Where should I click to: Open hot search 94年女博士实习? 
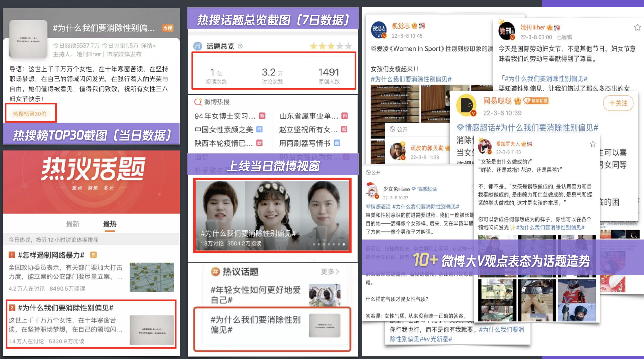coord(225,116)
